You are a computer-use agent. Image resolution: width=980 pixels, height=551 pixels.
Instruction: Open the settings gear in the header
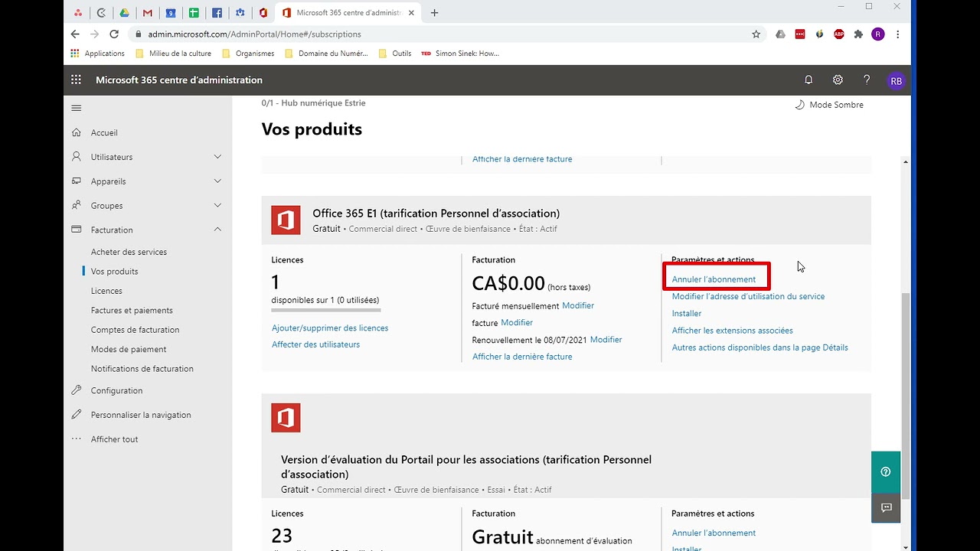pos(838,80)
